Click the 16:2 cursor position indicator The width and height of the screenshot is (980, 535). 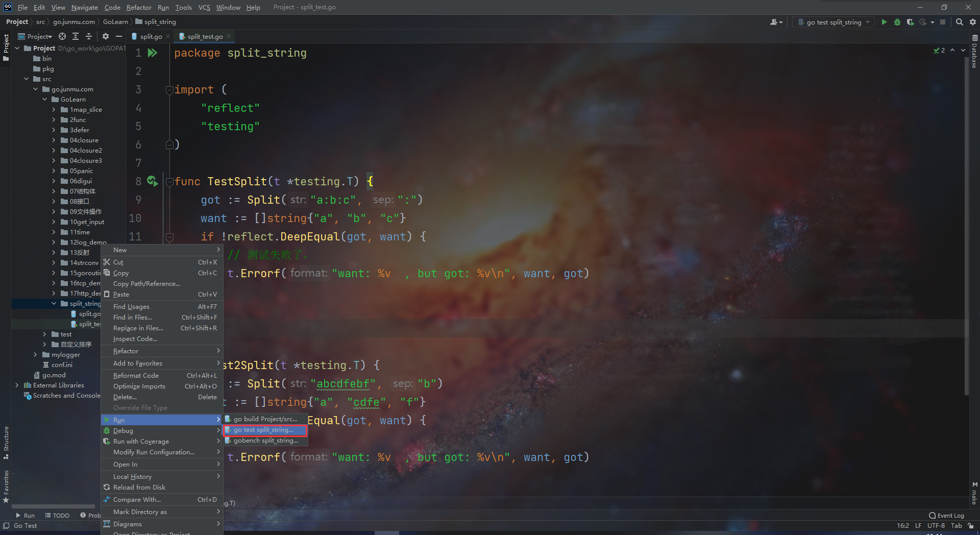902,525
